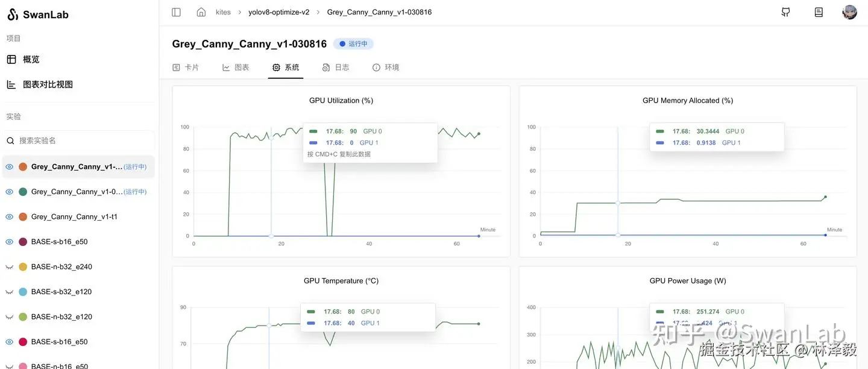The width and height of the screenshot is (868, 369).
Task: Click the 运行中 status badge
Action: pyautogui.click(x=354, y=44)
